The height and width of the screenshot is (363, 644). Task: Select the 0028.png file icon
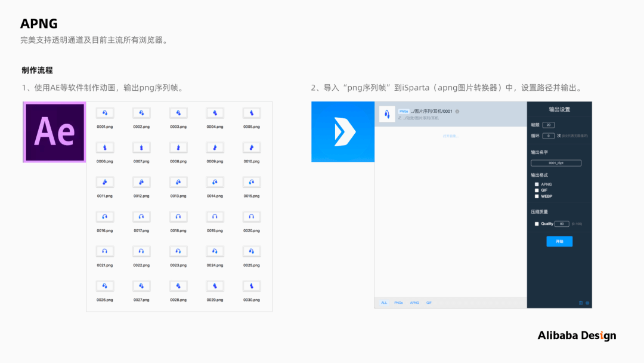[178, 286]
